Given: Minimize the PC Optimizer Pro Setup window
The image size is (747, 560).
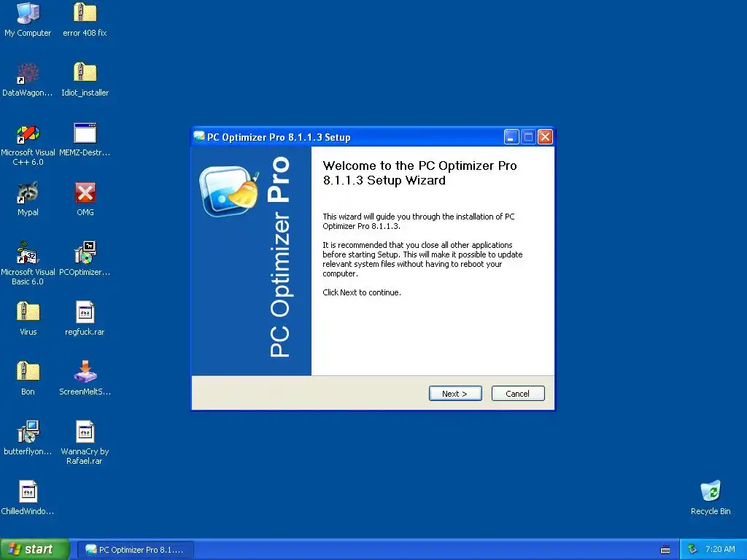Looking at the screenshot, I should coord(511,137).
